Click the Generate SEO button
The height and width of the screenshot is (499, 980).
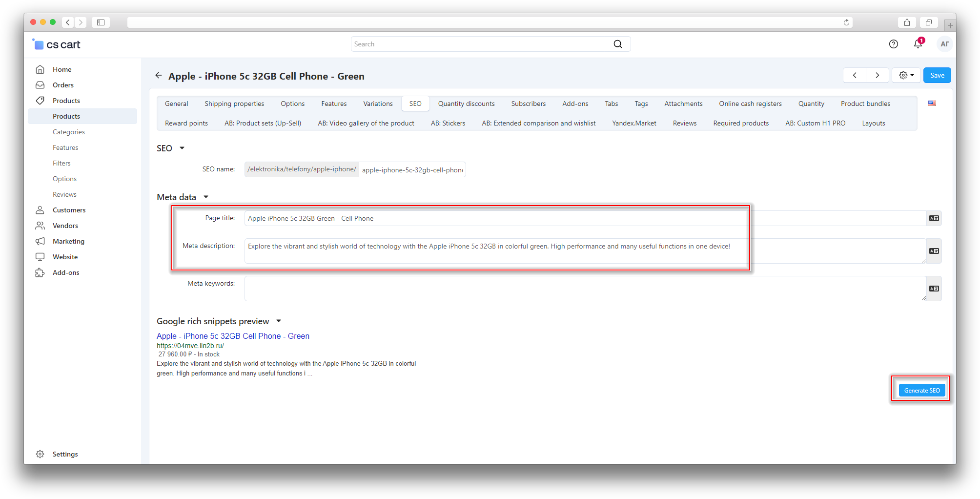[x=921, y=390]
